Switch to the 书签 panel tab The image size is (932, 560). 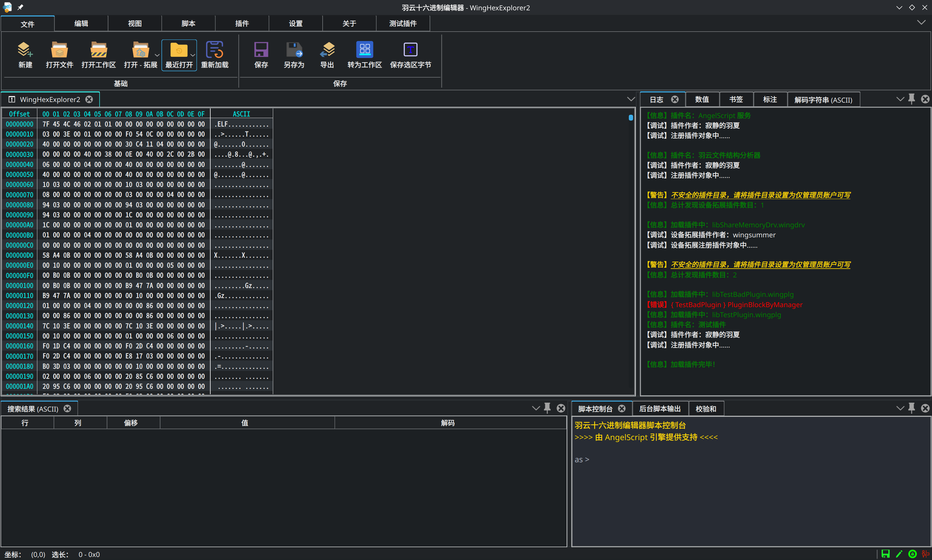(x=736, y=100)
